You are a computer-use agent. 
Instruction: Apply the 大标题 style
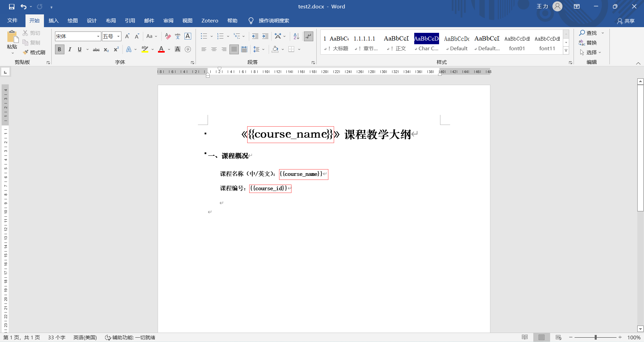[x=336, y=43]
